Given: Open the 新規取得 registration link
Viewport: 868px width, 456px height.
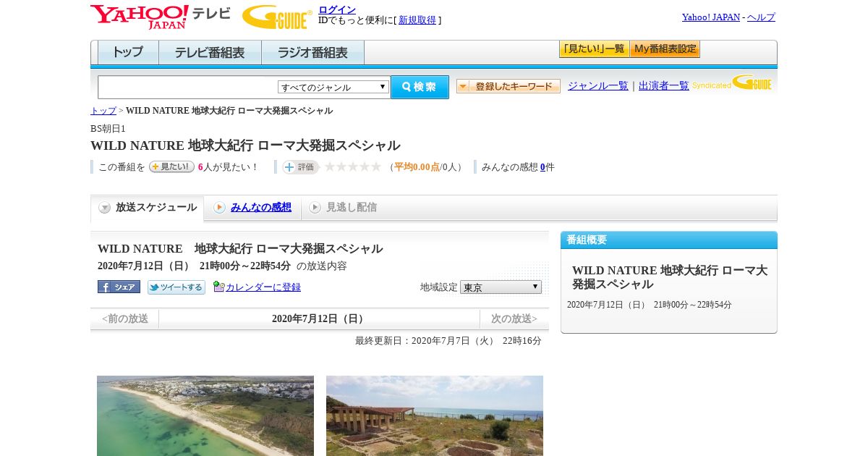Looking at the screenshot, I should point(417,20).
